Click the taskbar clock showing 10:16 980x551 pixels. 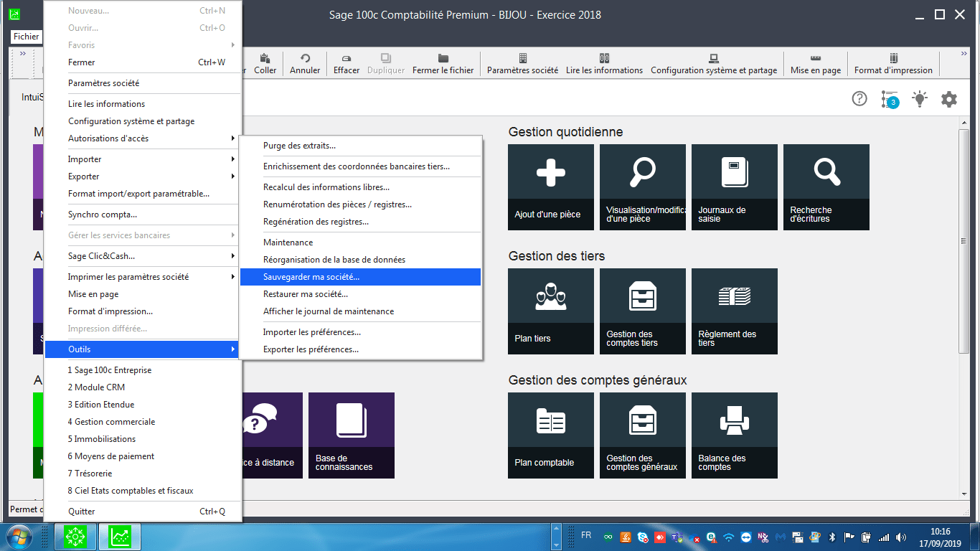[940, 537]
